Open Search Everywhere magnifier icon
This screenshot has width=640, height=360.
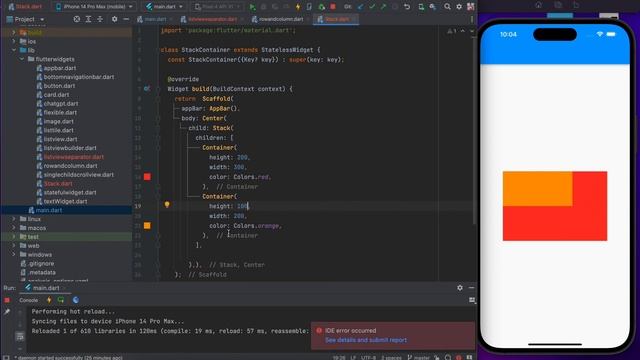[447, 7]
